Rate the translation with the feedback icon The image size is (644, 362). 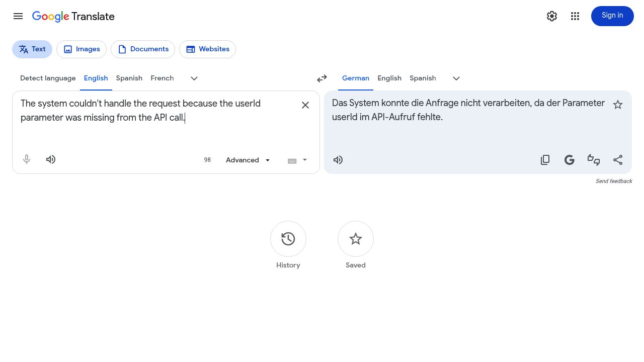(594, 159)
